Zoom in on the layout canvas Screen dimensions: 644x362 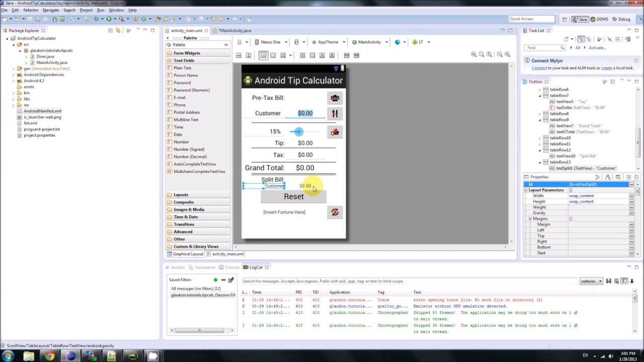coord(508,54)
